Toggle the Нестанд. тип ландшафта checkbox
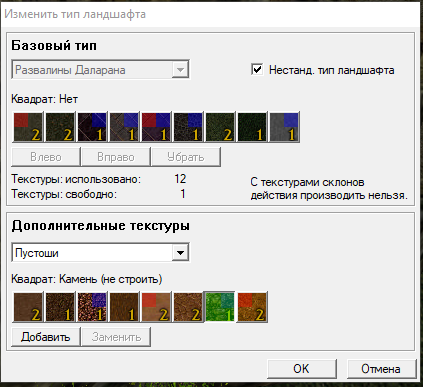The height and width of the screenshot is (387, 423). click(x=257, y=70)
